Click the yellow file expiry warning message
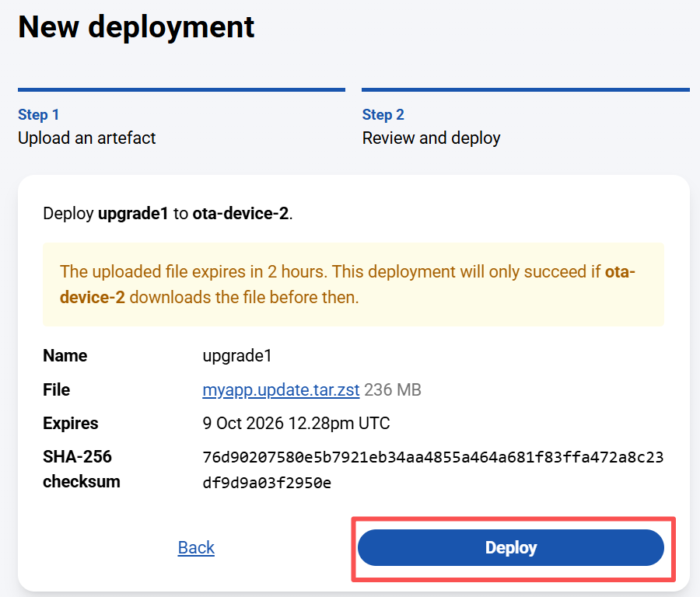The image size is (700, 597). 353,285
